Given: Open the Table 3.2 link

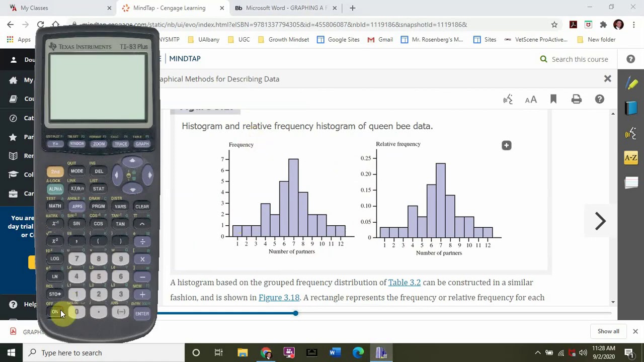Looking at the screenshot, I should [x=404, y=283].
